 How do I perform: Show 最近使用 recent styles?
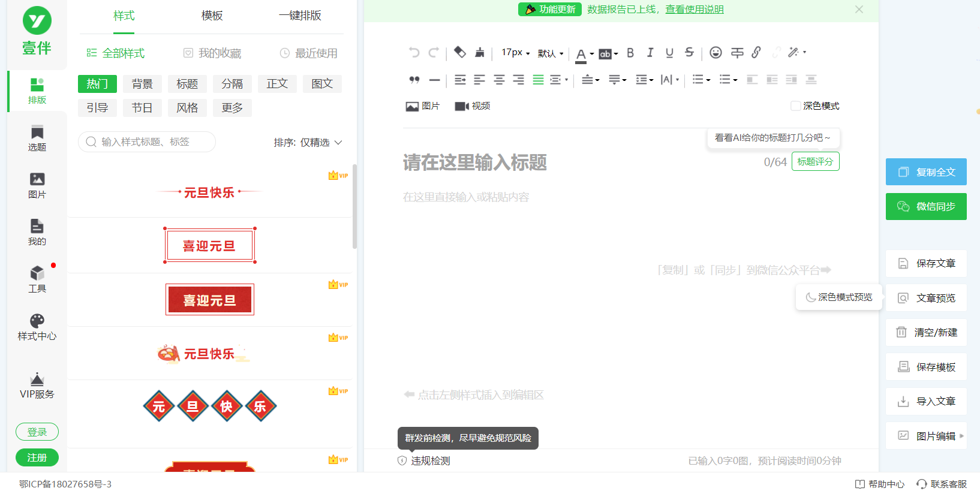tap(309, 53)
